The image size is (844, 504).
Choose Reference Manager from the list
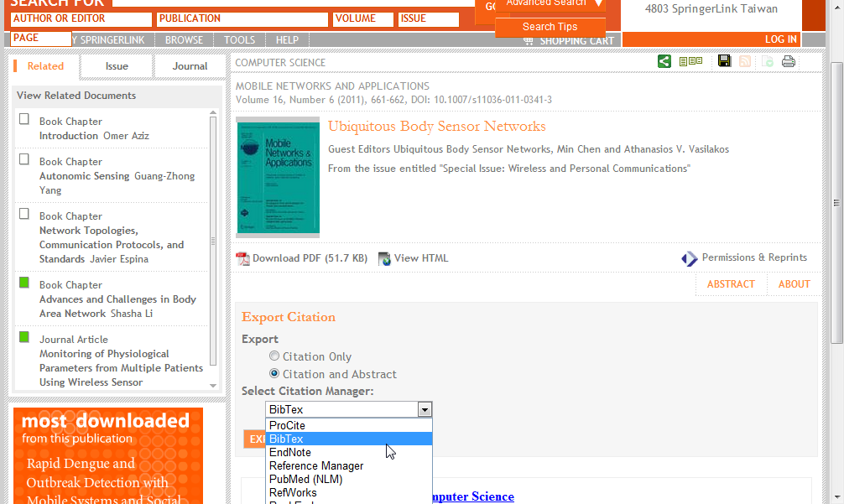[x=349, y=465]
